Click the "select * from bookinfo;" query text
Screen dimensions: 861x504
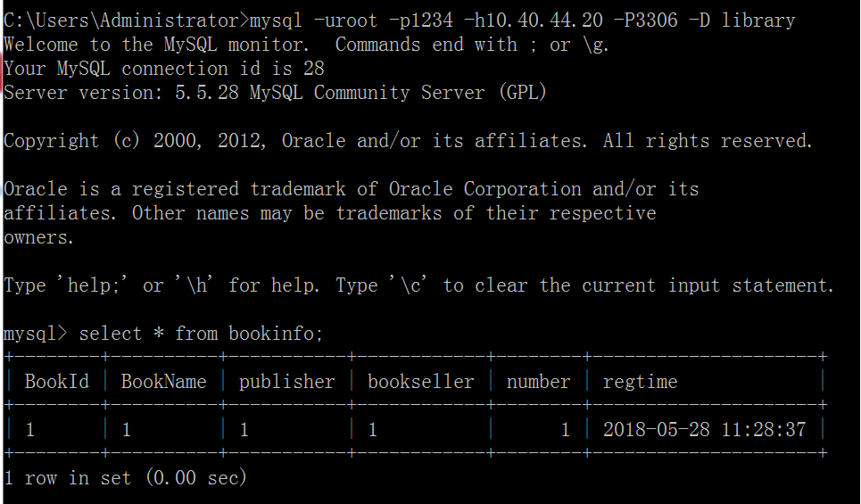point(201,334)
